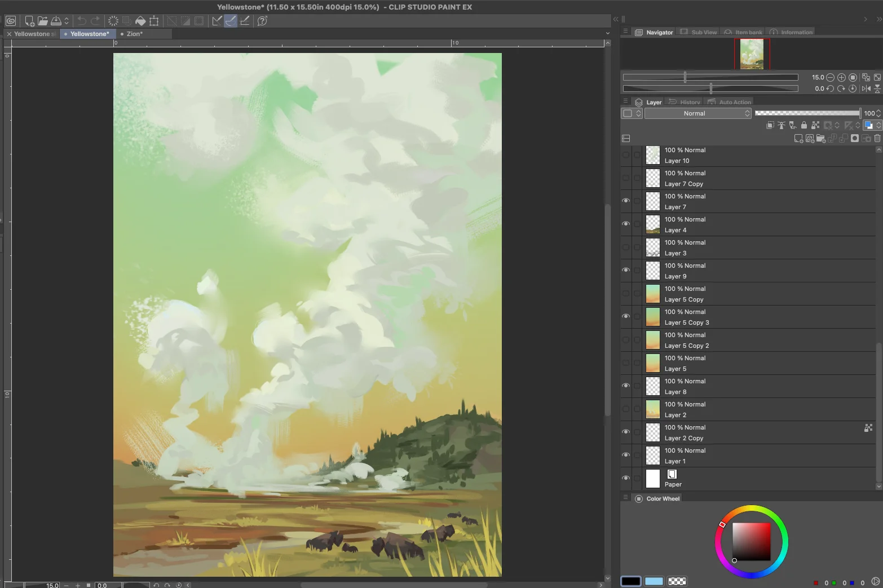This screenshot has height=588, width=883.
Task: Toggle Clip to layer below icon
Action: (x=770, y=125)
